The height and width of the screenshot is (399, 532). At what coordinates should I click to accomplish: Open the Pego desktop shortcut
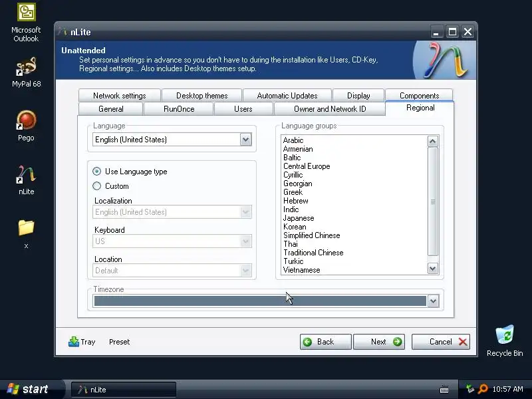click(26, 126)
